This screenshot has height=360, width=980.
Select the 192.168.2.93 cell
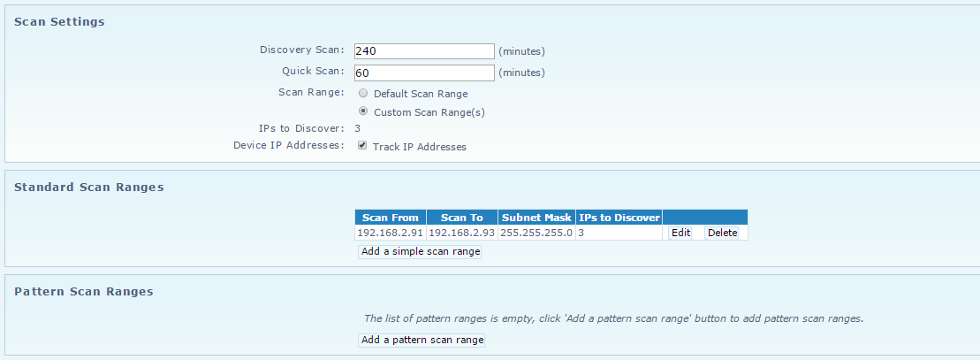[462, 233]
